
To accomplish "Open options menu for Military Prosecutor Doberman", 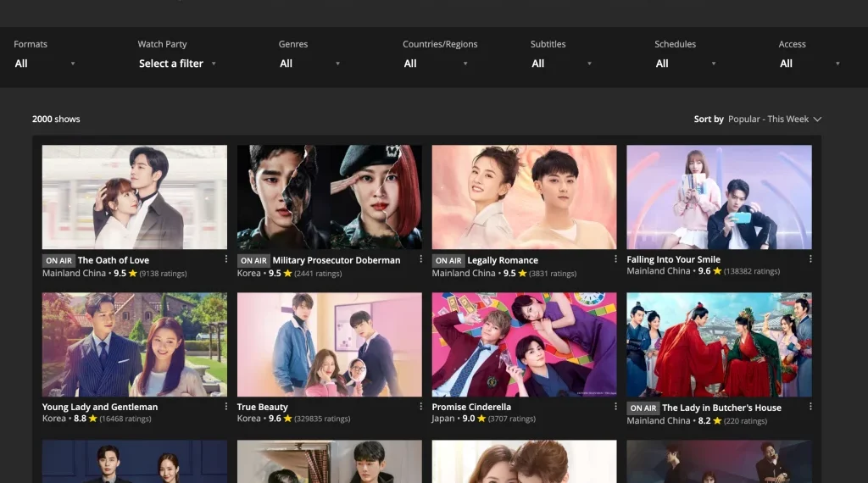I will click(420, 259).
